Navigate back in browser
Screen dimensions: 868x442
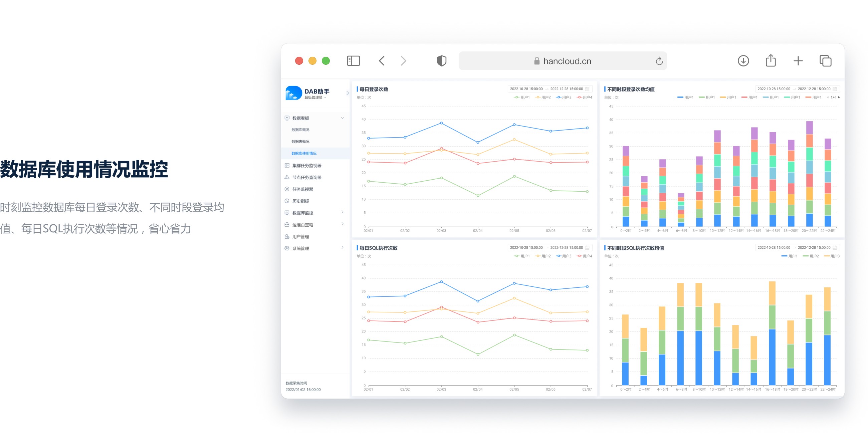click(382, 61)
